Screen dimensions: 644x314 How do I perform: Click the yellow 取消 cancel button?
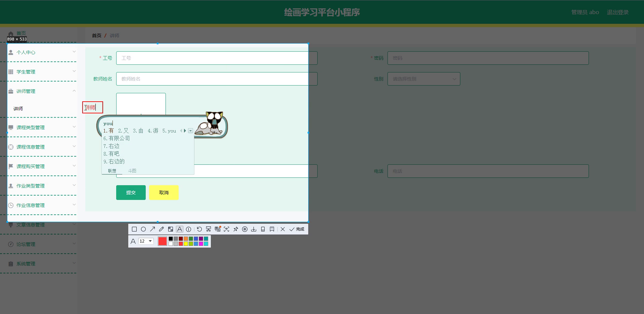(x=164, y=193)
